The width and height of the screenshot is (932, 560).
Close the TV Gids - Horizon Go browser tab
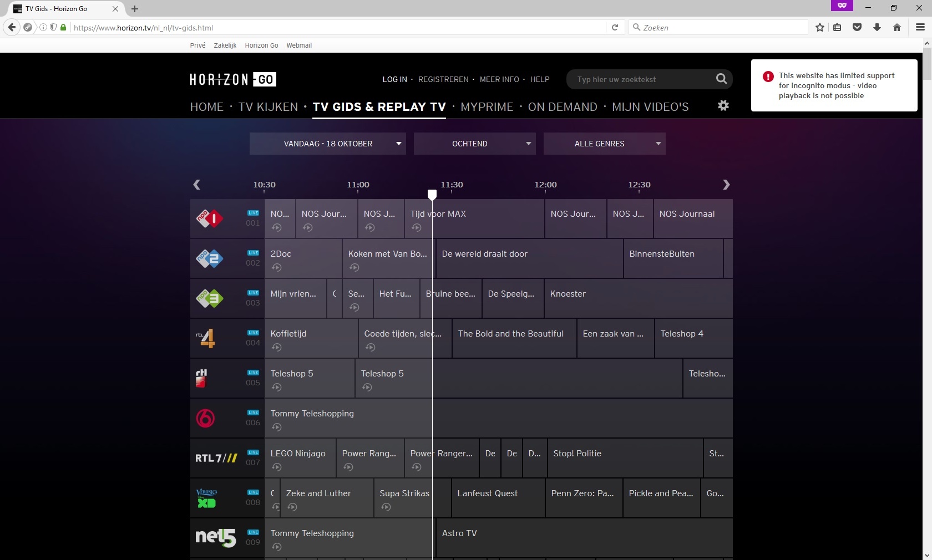tap(115, 9)
